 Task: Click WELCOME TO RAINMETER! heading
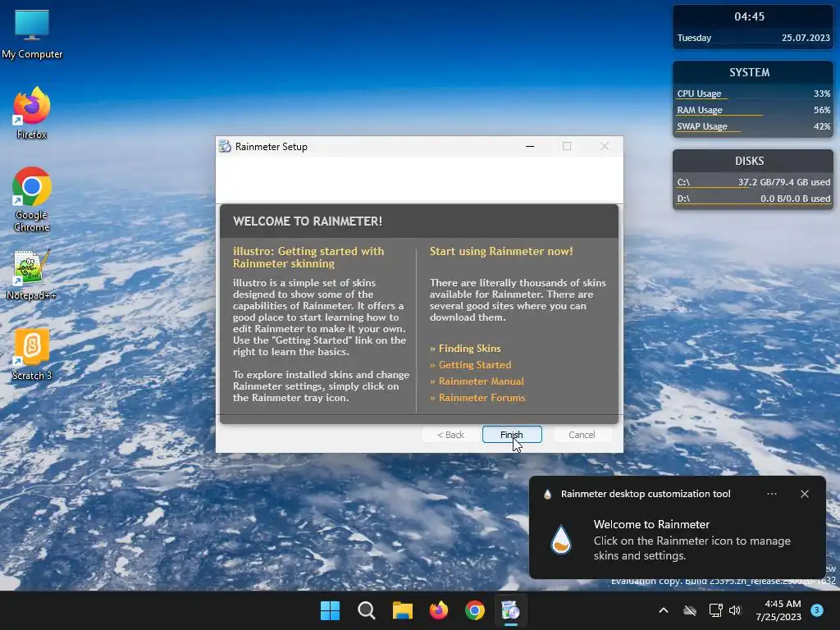pos(308,221)
